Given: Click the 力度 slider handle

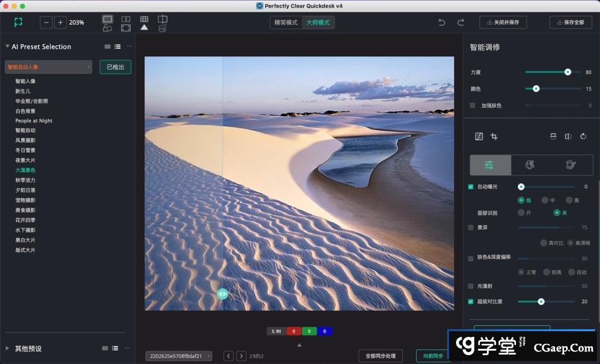Looking at the screenshot, I should point(568,72).
